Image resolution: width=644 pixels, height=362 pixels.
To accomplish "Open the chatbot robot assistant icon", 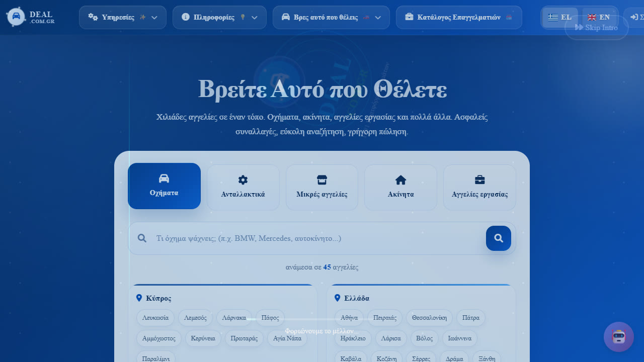I will 619,337.
